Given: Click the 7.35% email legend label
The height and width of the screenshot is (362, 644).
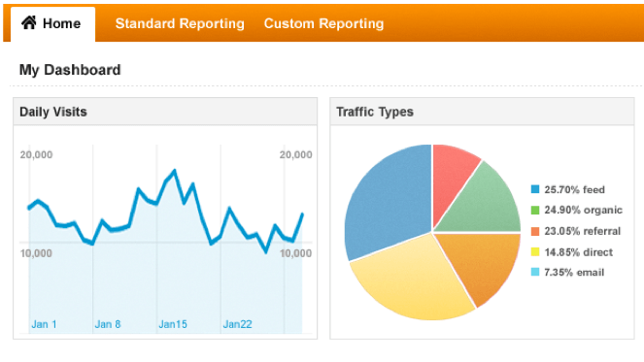Looking at the screenshot, I should [574, 272].
